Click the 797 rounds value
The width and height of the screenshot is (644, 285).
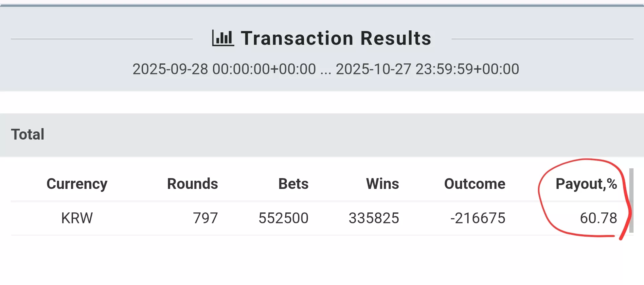(206, 218)
